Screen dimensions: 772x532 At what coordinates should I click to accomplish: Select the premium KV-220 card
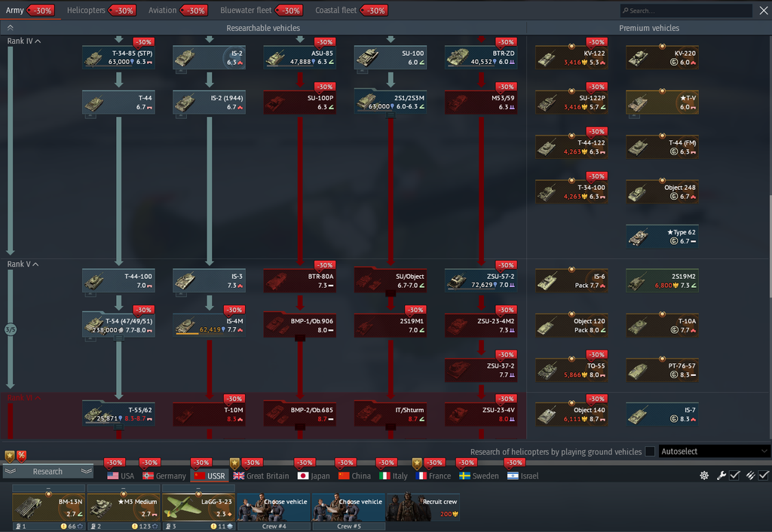(x=662, y=57)
